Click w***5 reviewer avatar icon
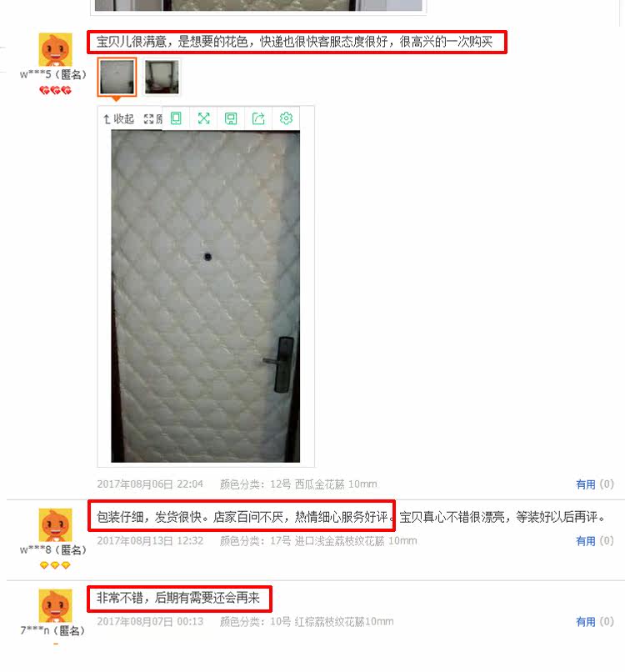 tap(55, 50)
